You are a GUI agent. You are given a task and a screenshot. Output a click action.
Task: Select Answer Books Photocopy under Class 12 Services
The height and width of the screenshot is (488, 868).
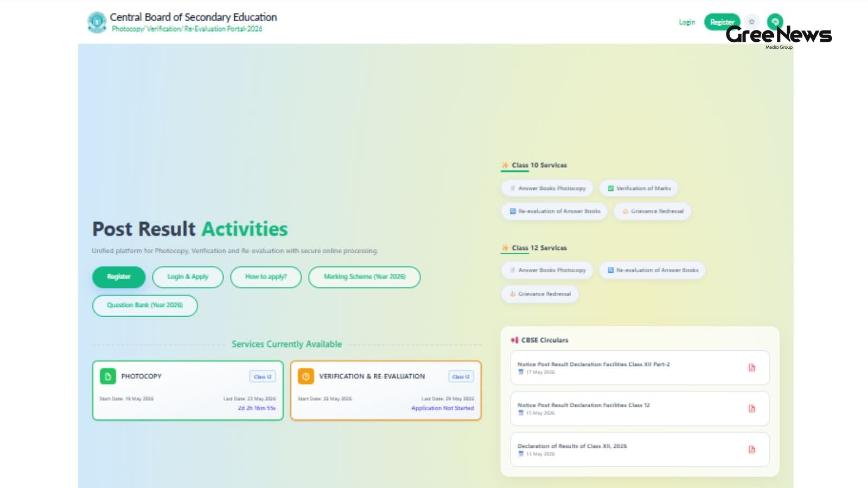(x=547, y=270)
